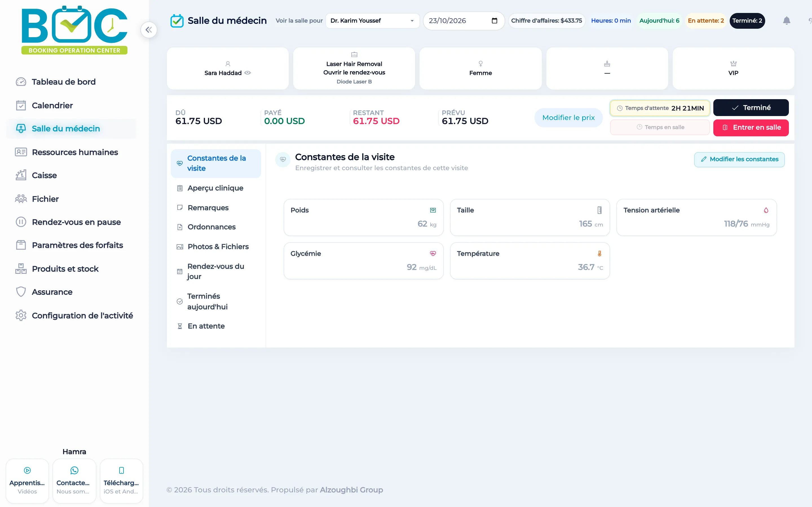Open the Dr. Karim Youssef doctor dropdown

372,21
